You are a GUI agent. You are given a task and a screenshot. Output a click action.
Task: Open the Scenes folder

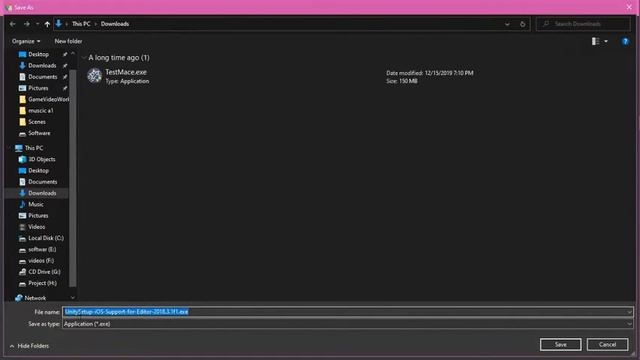click(37, 122)
